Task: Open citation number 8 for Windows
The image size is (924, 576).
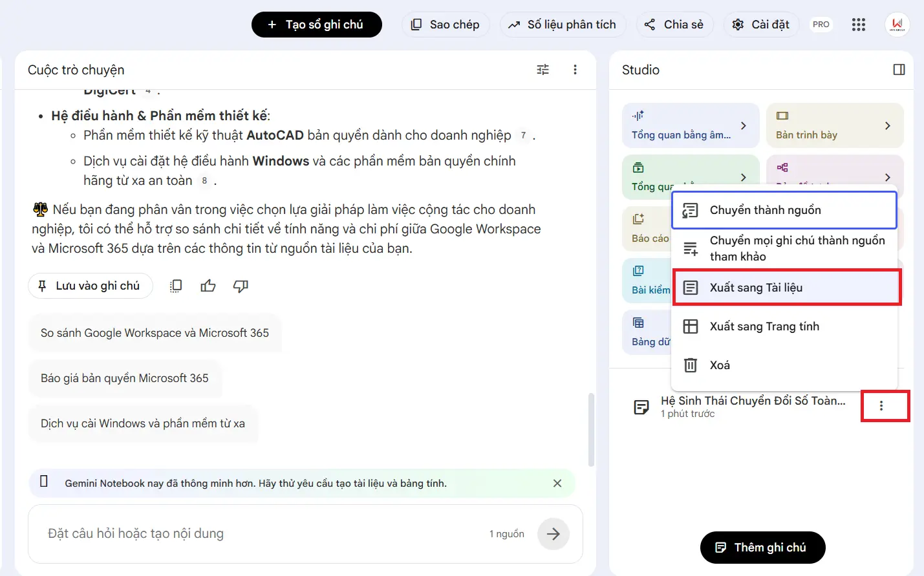Action: click(x=204, y=181)
